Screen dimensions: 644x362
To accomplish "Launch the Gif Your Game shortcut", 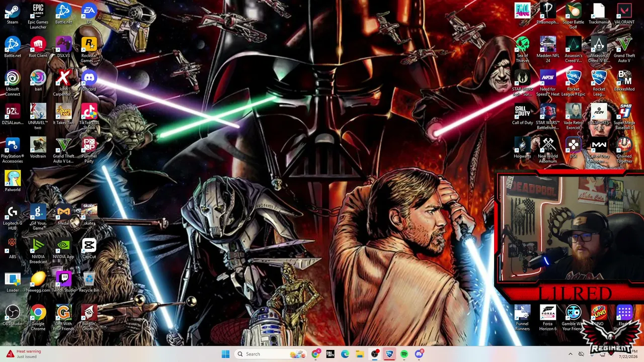I will point(38,217).
